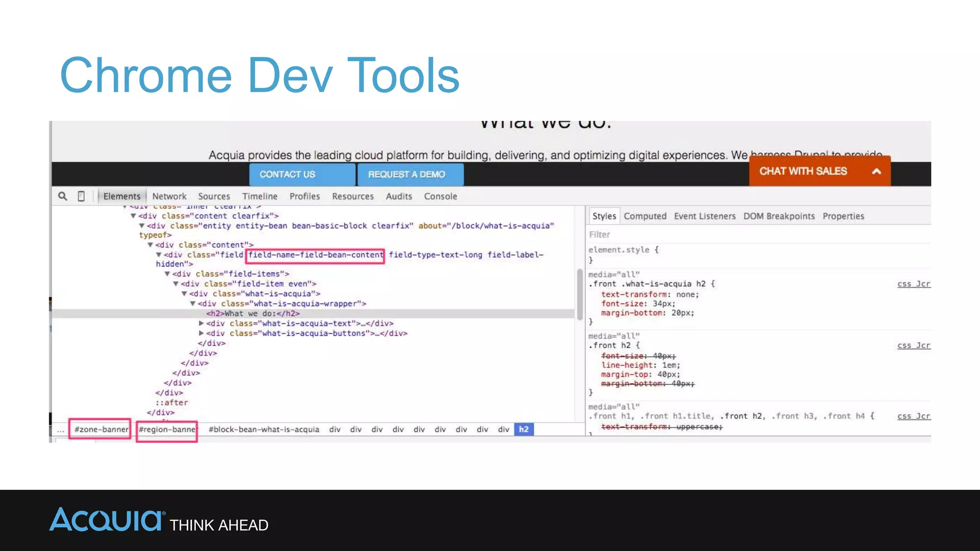Viewport: 980px width, 551px height.
Task: Click the field-type-text-long class text
Action: (x=435, y=255)
